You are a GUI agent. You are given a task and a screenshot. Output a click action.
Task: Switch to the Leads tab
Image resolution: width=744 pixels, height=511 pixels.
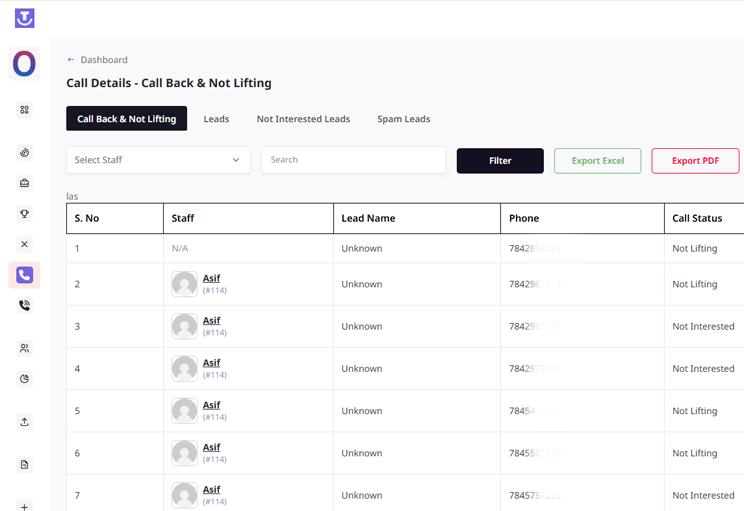(x=216, y=119)
